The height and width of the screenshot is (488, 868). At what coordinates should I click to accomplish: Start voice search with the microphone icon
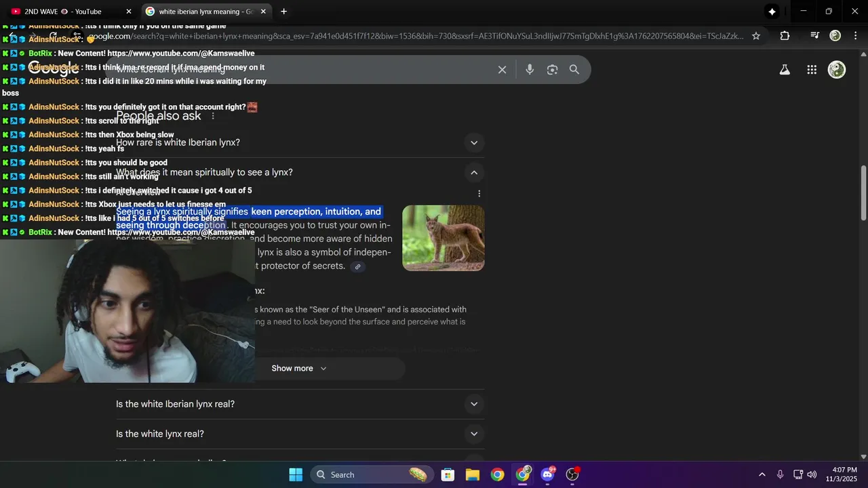tap(530, 69)
